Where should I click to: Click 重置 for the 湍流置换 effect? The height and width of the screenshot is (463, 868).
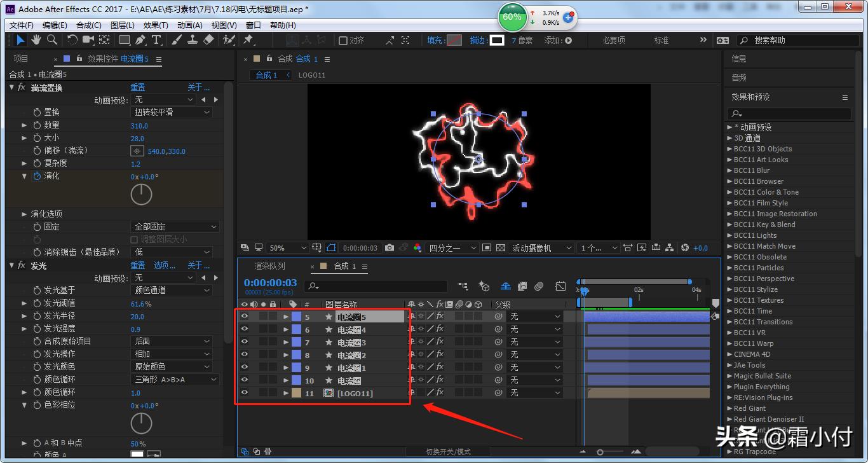(x=138, y=87)
